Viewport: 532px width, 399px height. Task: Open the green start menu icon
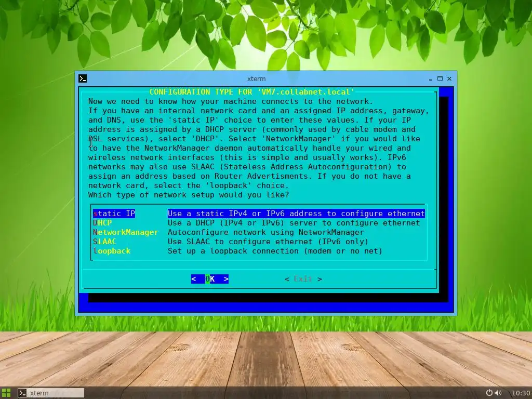click(x=6, y=393)
